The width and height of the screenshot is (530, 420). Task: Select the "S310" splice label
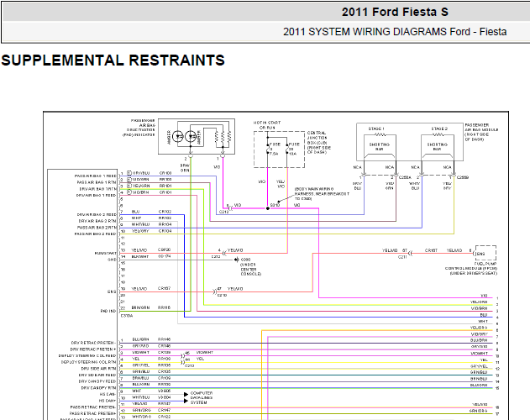[275, 205]
